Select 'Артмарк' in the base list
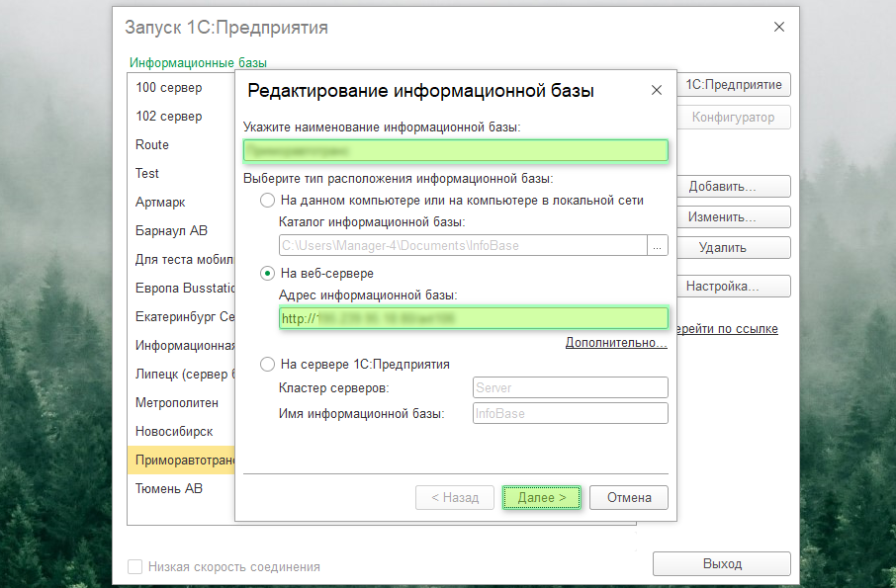 coord(181,202)
